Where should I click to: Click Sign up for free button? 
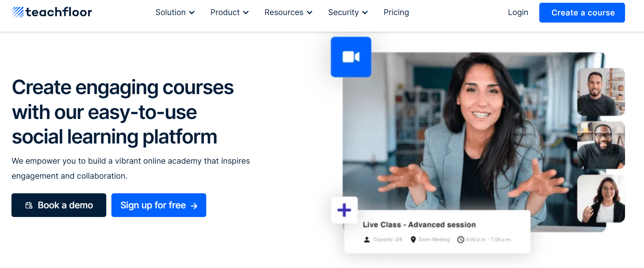(x=159, y=205)
